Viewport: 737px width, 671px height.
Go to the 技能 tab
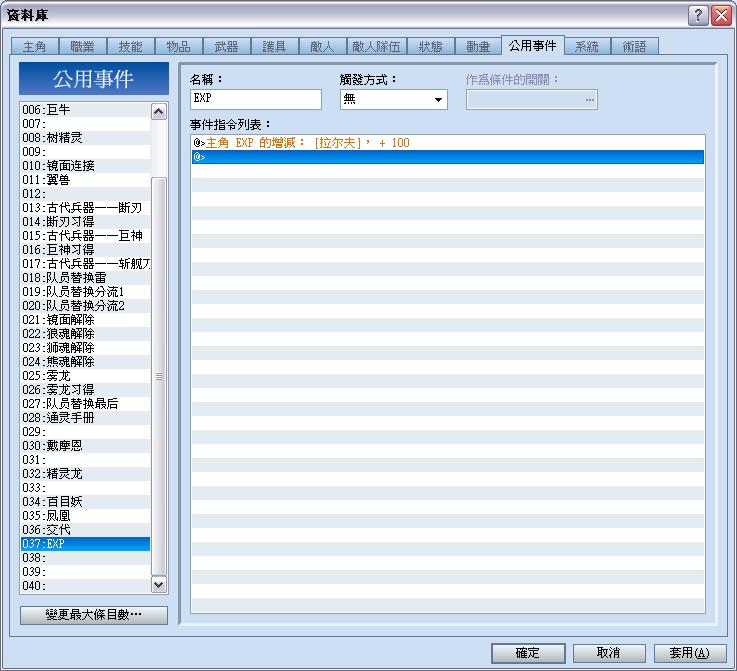click(130, 47)
